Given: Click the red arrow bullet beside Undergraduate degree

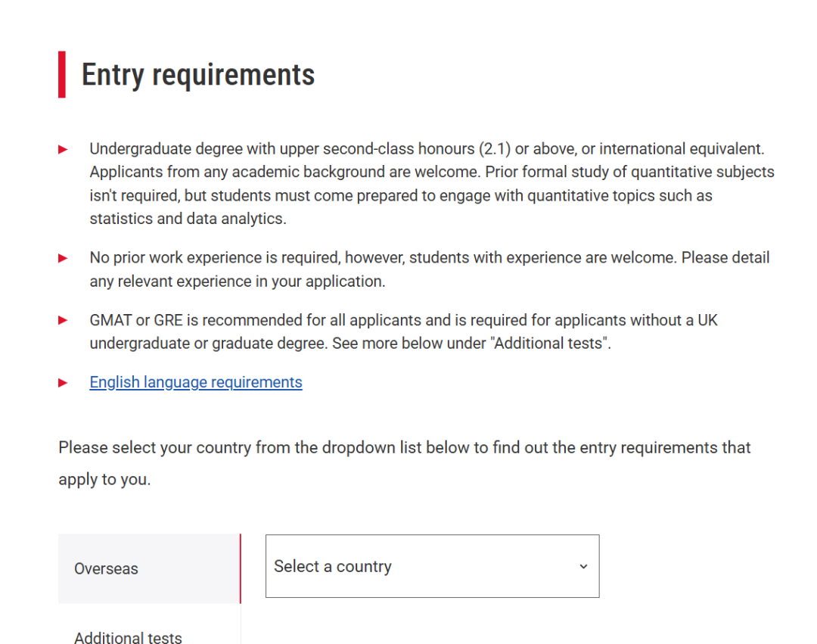Looking at the screenshot, I should point(64,149).
